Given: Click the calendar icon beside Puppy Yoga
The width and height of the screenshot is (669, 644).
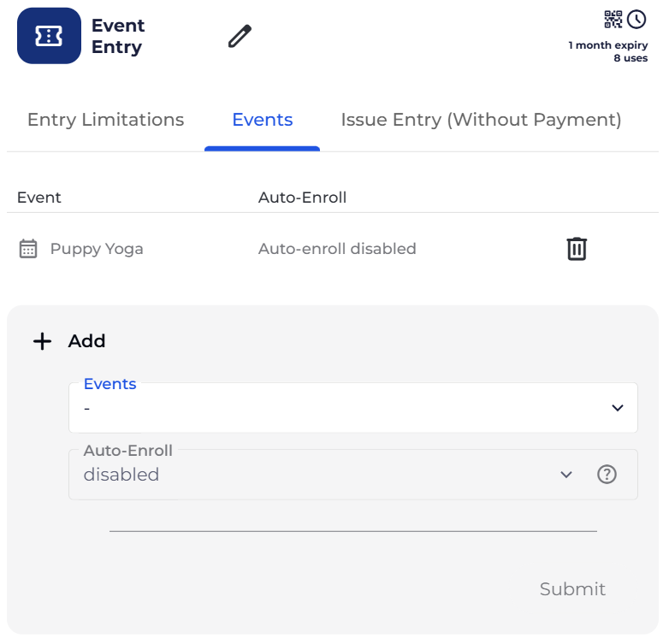Looking at the screenshot, I should [x=28, y=249].
